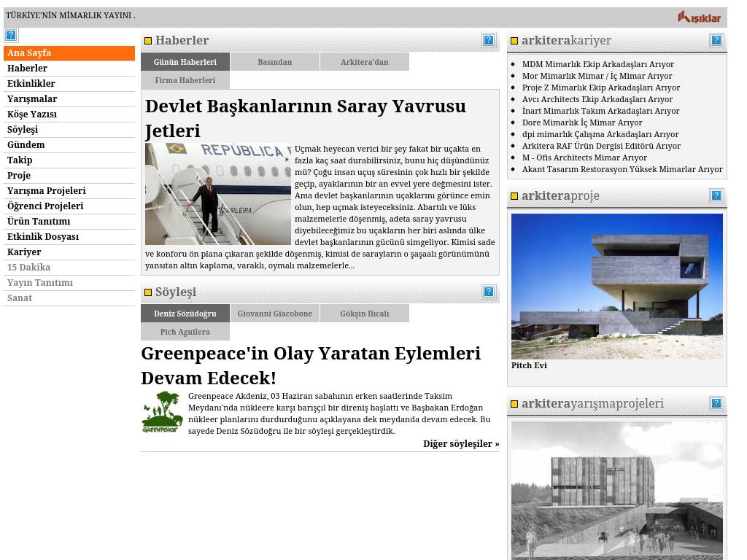Screen dimensions: 747x560
Task: Go to Ana Sayfa in sidebar
Action: click(69, 52)
